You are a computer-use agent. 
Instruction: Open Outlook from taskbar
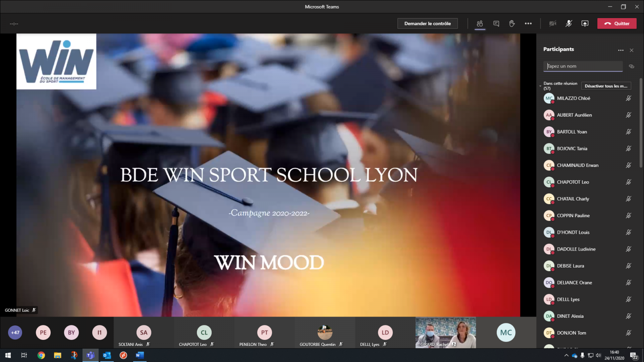(107, 355)
